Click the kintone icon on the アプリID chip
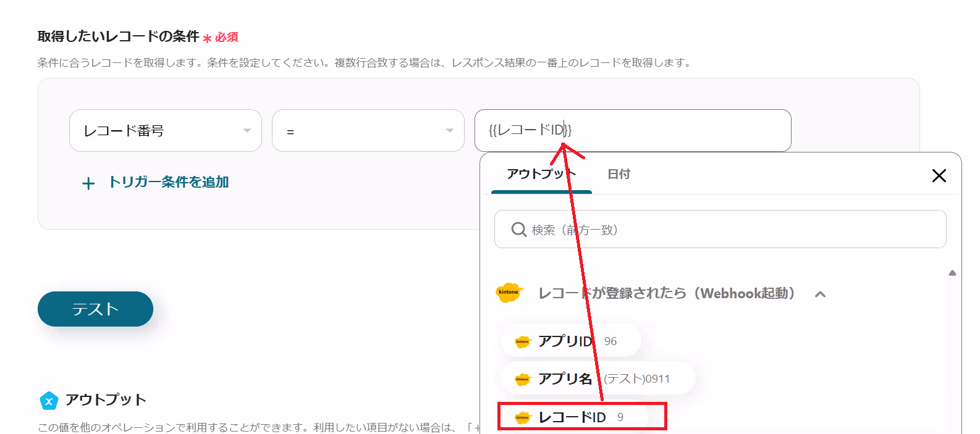 [x=523, y=341]
